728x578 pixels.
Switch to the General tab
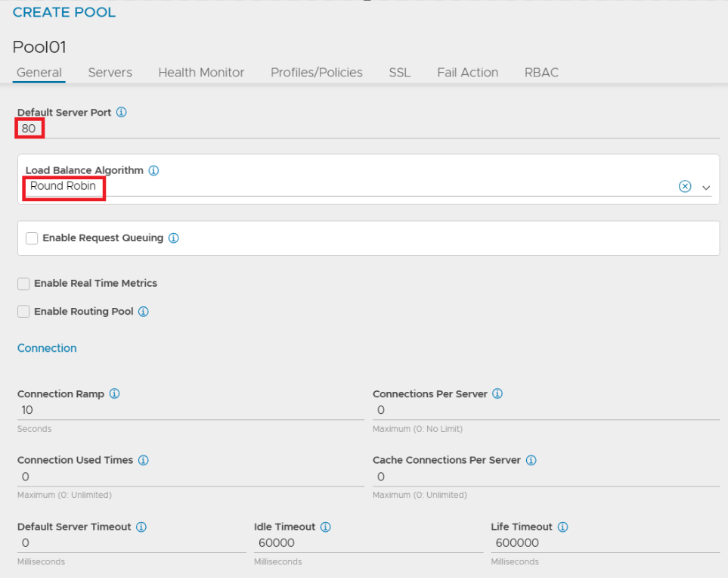(x=39, y=73)
